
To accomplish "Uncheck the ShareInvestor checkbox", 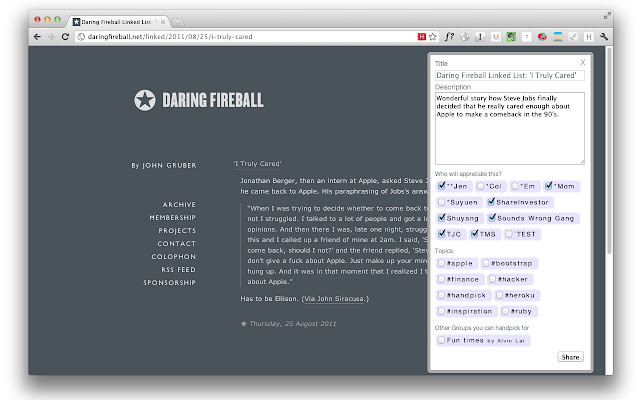I will 491,202.
